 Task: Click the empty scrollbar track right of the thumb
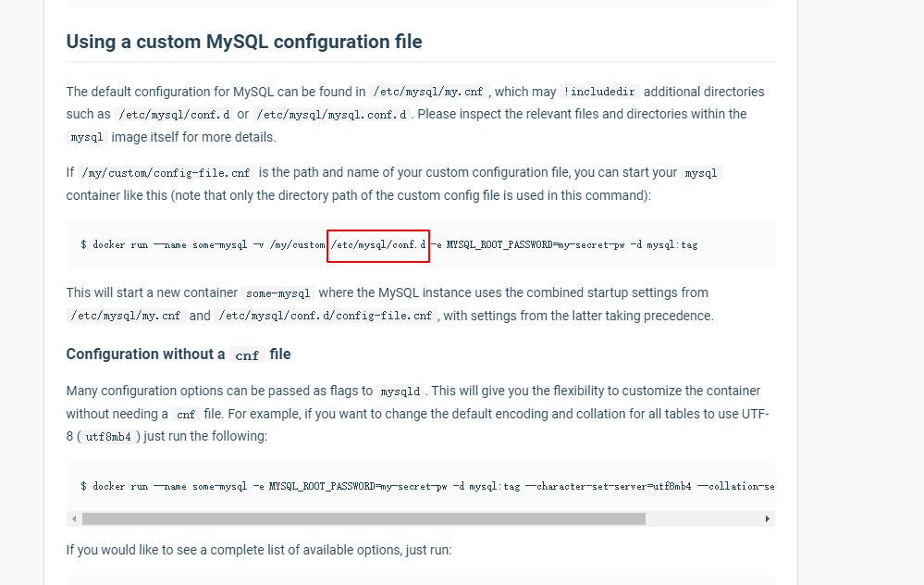click(703, 519)
